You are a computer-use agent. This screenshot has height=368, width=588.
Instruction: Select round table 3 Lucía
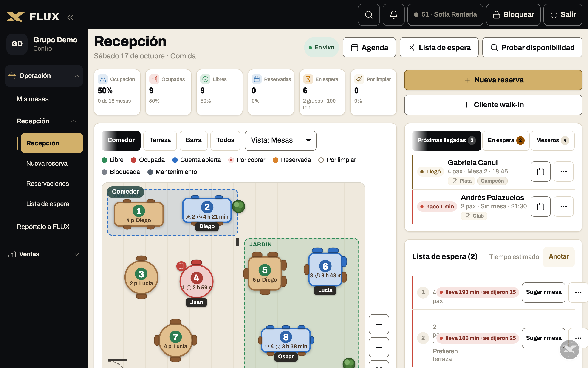pos(141,277)
